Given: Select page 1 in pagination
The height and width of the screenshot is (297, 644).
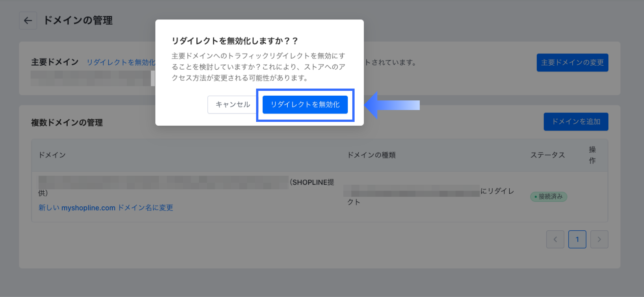Looking at the screenshot, I should tap(577, 239).
